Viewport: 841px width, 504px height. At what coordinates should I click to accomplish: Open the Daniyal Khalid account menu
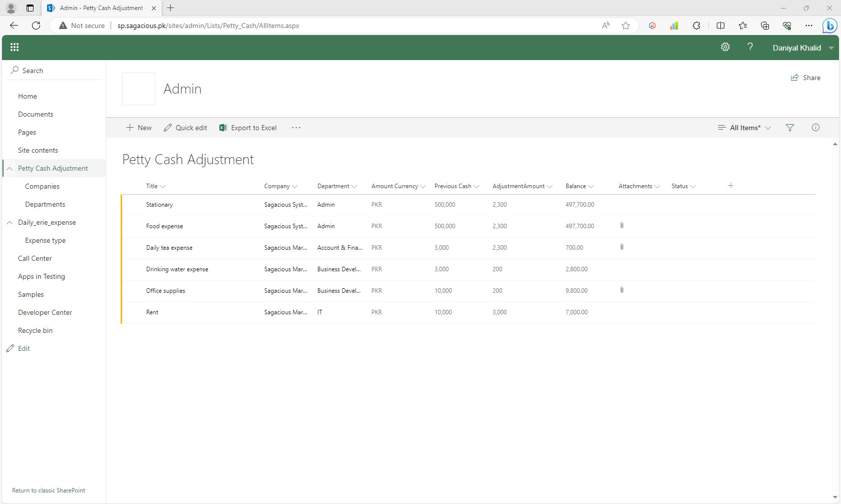pos(803,48)
